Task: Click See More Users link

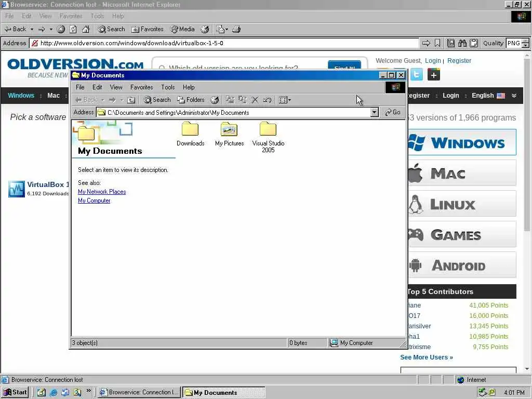Action: (427, 357)
